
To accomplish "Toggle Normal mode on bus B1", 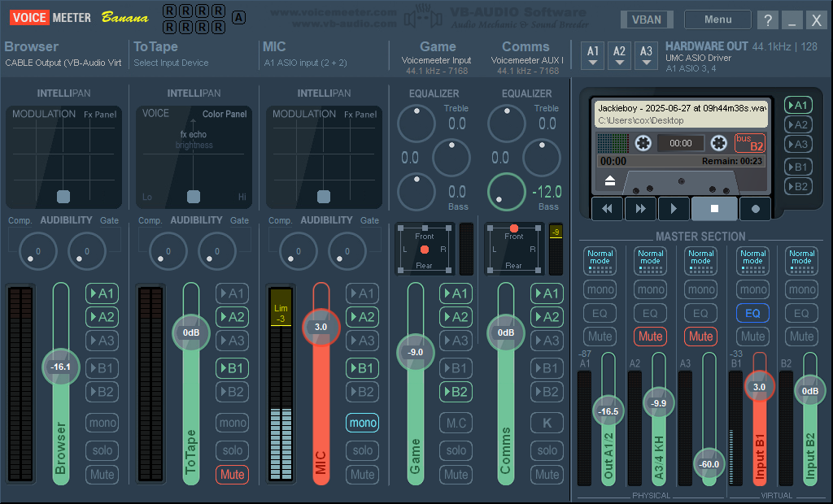I will [752, 260].
